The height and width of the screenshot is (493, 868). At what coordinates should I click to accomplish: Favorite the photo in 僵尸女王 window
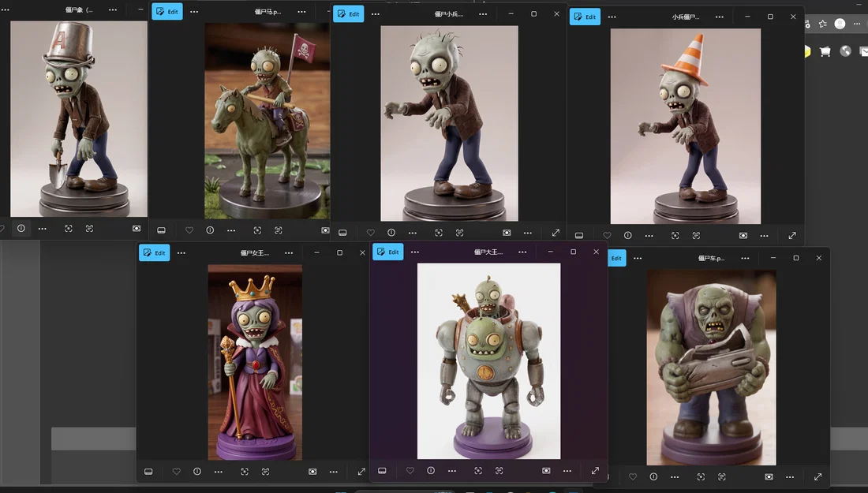point(176,472)
